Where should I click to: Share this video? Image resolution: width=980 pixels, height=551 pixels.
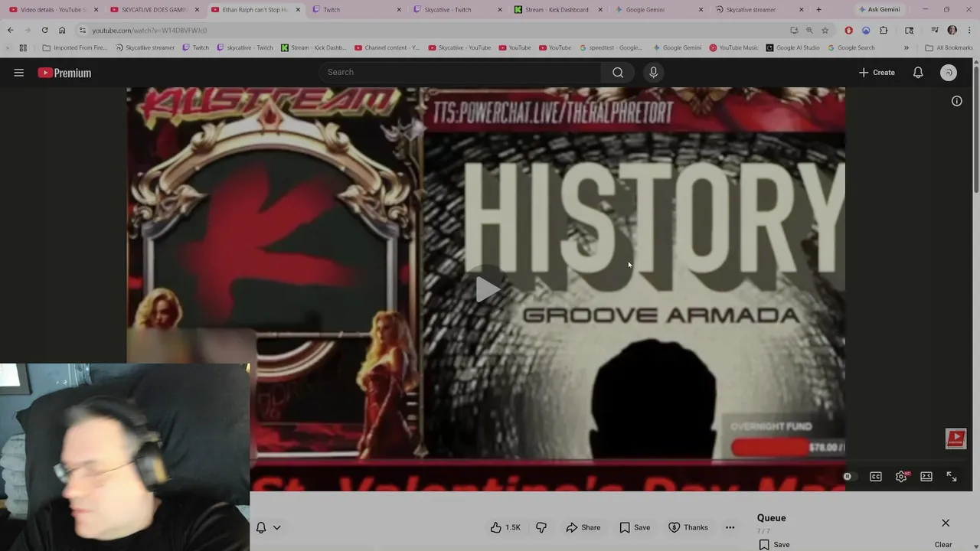583,527
